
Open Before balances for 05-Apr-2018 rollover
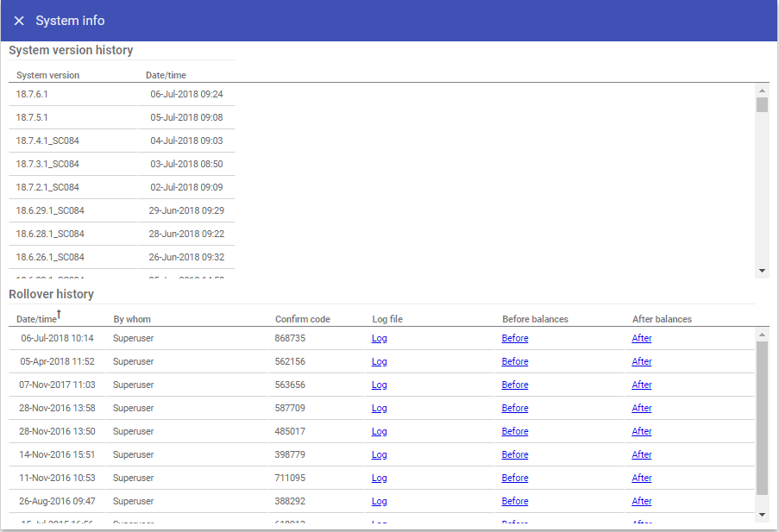(514, 361)
